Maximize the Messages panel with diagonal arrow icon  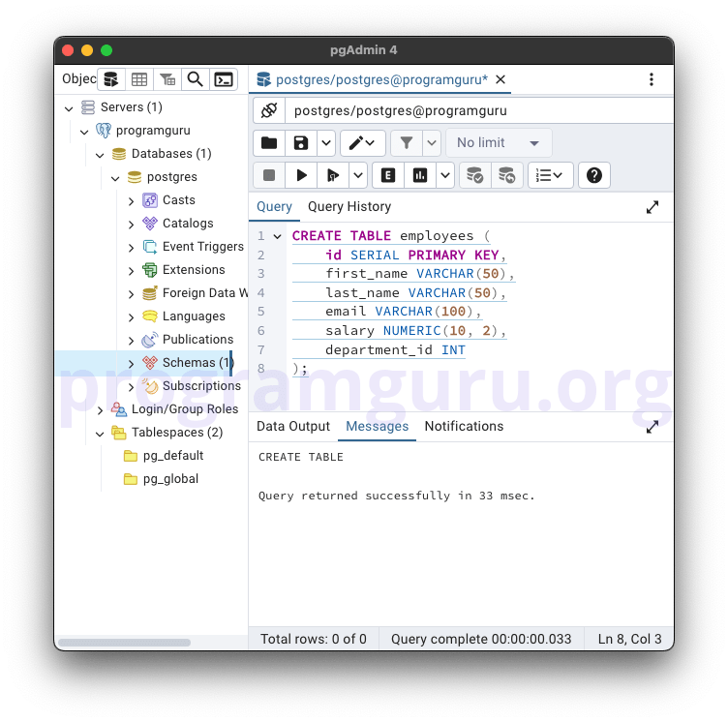click(652, 427)
